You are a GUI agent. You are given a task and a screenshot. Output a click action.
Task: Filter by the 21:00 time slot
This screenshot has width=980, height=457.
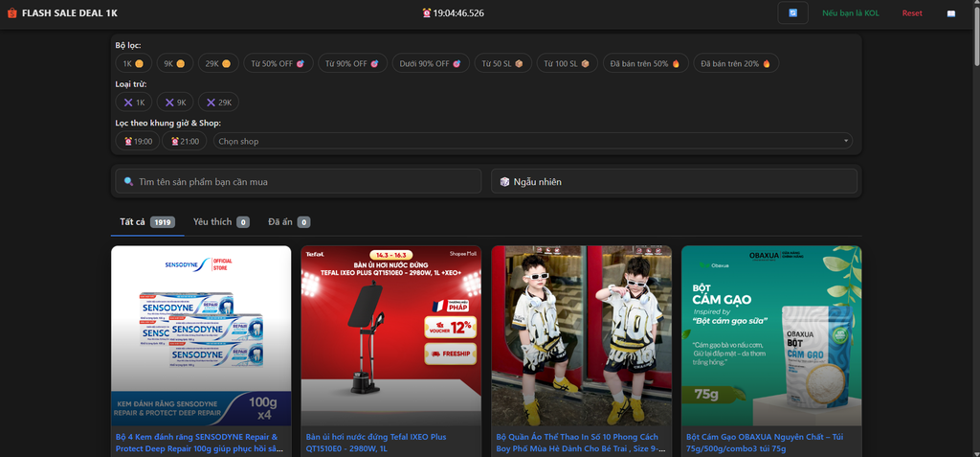[185, 141]
